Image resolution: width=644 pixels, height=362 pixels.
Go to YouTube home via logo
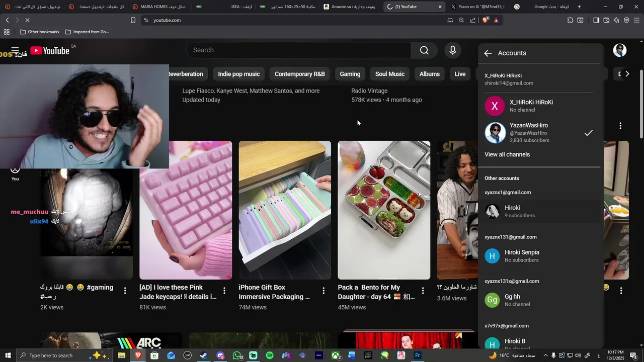[50, 50]
